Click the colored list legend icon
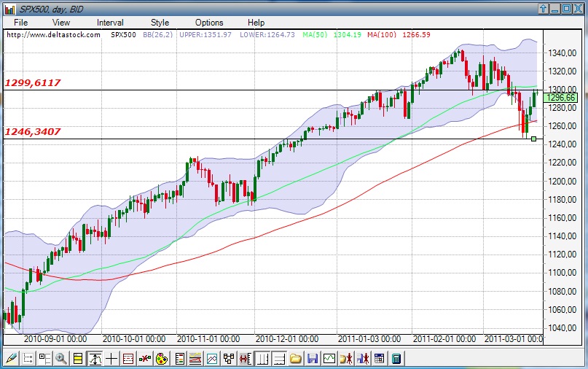Viewport: 588px width, 369px height. point(179,359)
